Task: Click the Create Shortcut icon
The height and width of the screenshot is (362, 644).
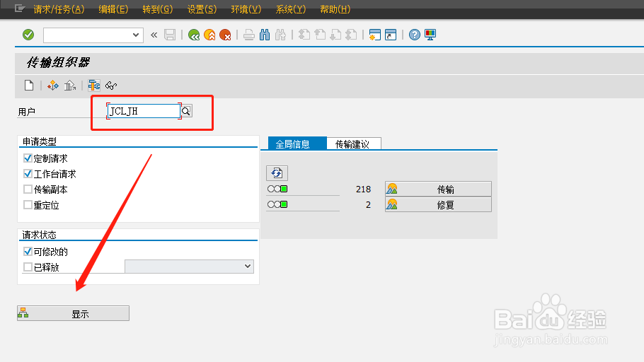Action: click(x=391, y=35)
